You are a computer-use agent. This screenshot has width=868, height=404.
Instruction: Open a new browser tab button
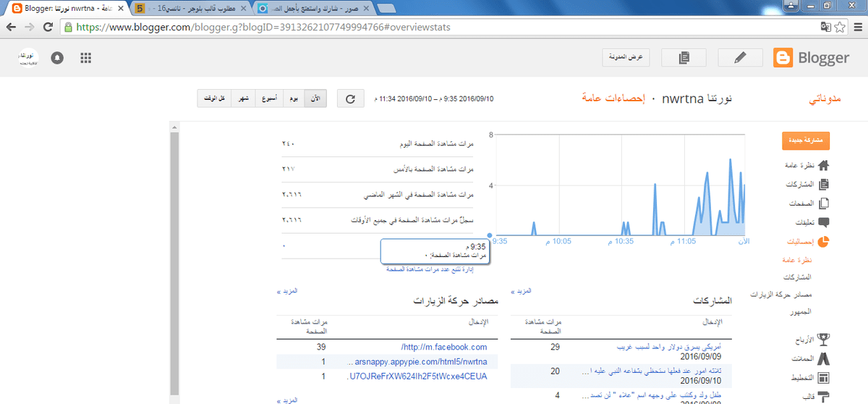386,9
